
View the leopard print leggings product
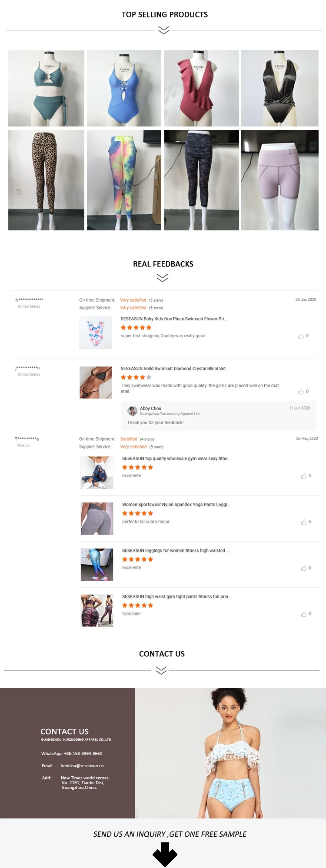click(x=46, y=180)
